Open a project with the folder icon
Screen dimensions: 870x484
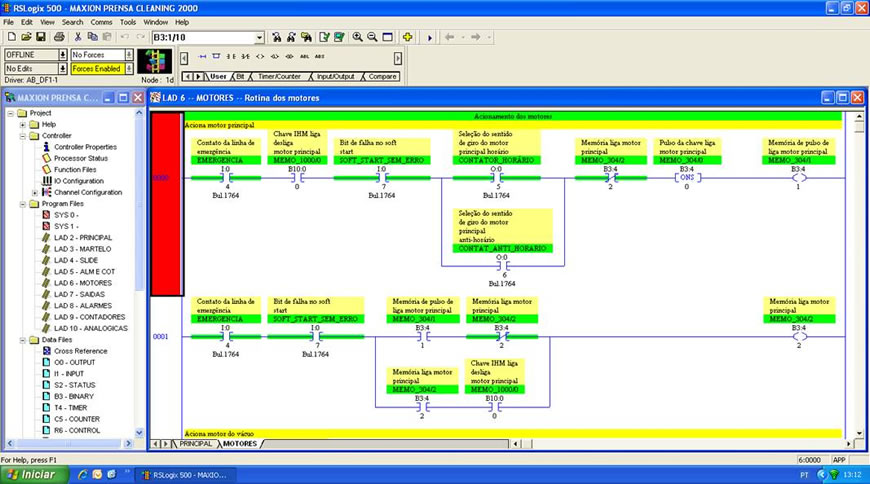(26, 37)
